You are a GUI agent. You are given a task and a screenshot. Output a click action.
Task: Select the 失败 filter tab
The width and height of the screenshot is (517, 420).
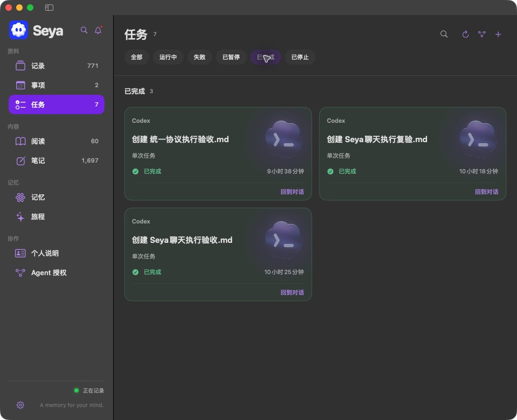click(199, 57)
